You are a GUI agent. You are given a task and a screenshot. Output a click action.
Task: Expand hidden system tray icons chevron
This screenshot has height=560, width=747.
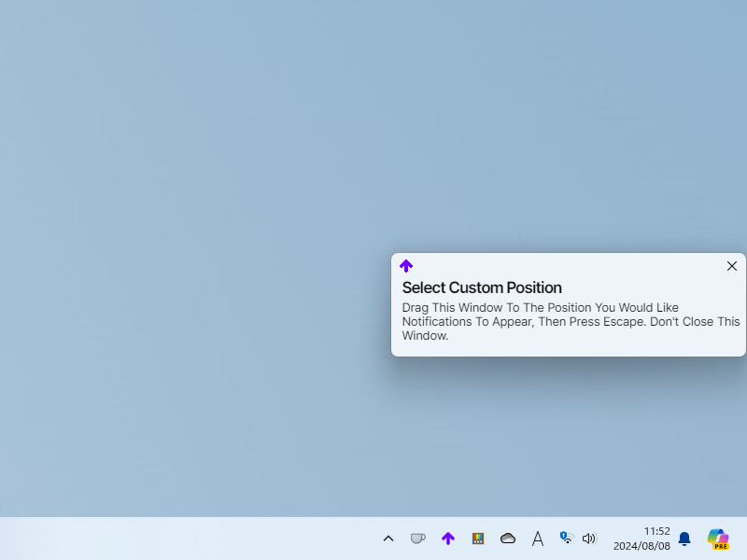[388, 539]
